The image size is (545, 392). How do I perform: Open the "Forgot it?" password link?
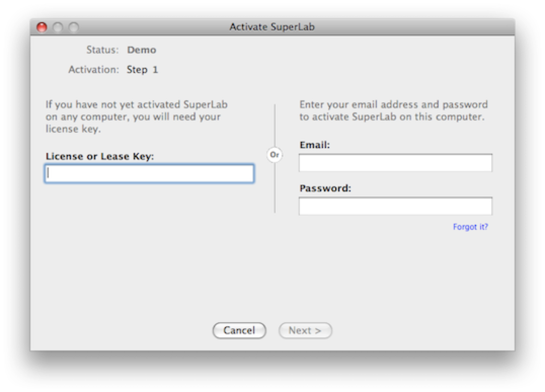tap(470, 227)
